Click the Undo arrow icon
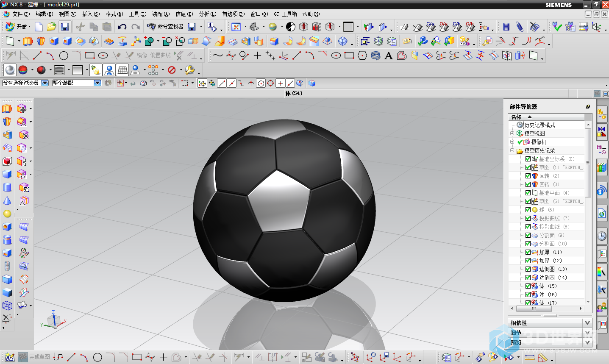 (122, 27)
